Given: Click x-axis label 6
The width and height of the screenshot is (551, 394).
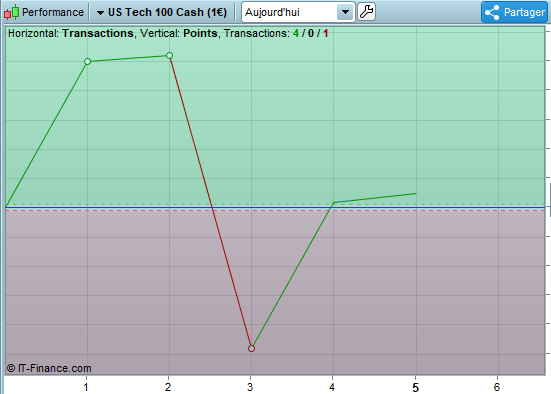Looking at the screenshot, I should (497, 387).
